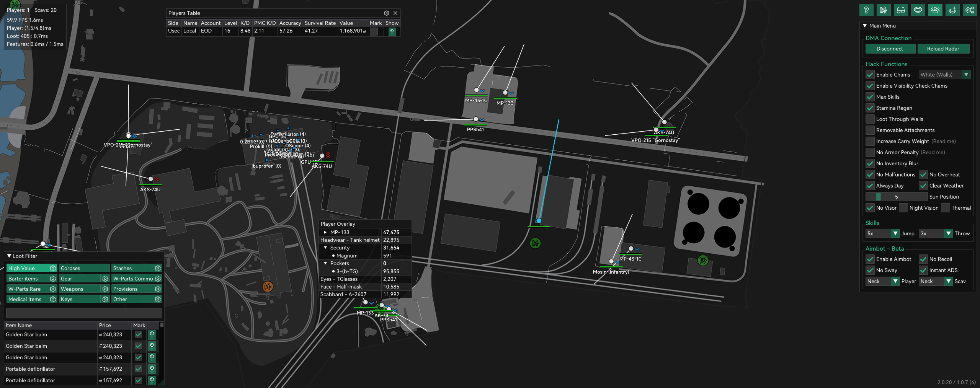Image resolution: width=980 pixels, height=388 pixels.
Task: Click the glasses toolbar icon
Action: (x=900, y=10)
